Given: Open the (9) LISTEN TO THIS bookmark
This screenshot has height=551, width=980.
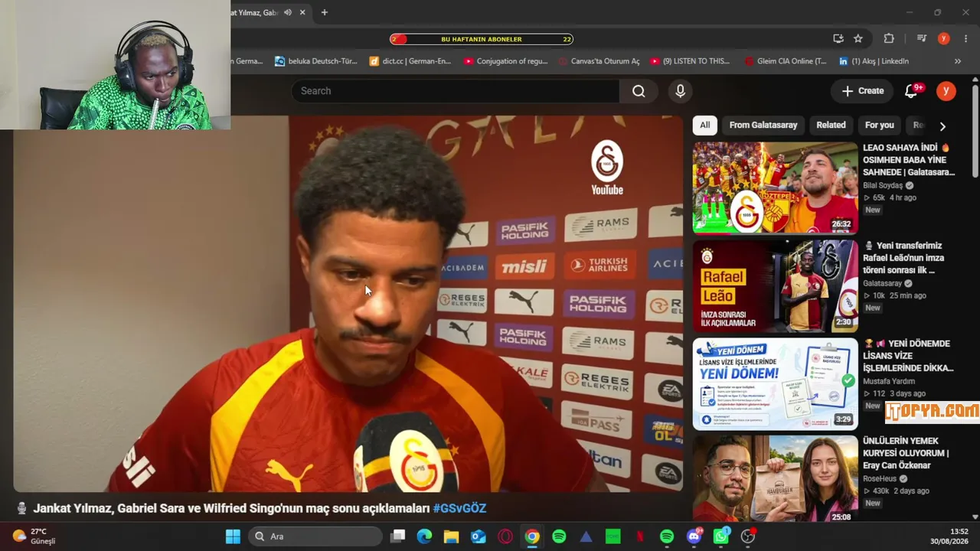Looking at the screenshot, I should coord(690,61).
